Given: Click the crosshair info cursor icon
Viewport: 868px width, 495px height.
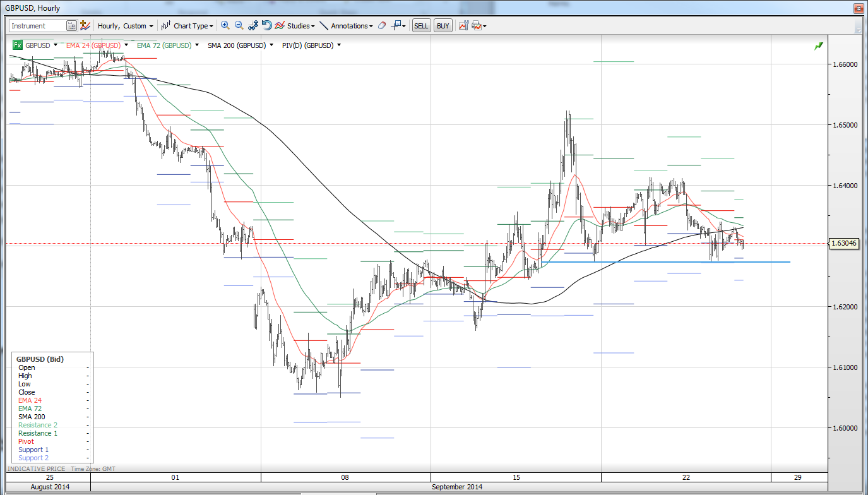Looking at the screenshot, I should (x=396, y=26).
